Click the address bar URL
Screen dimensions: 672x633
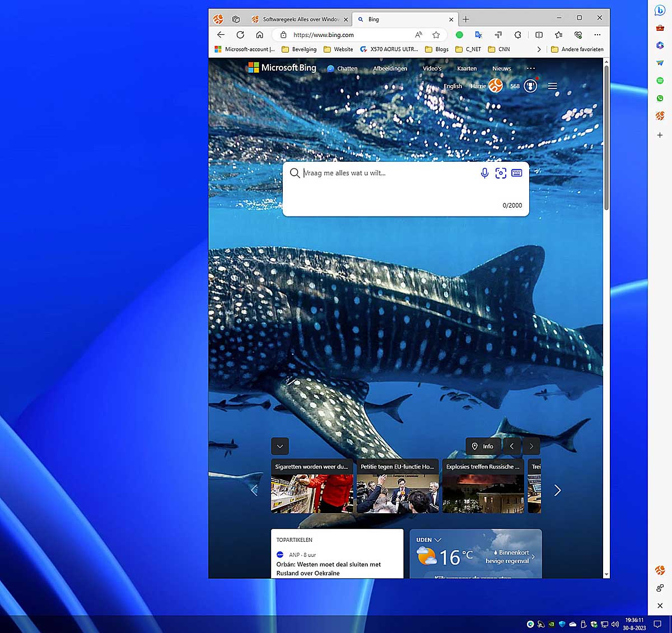324,35
